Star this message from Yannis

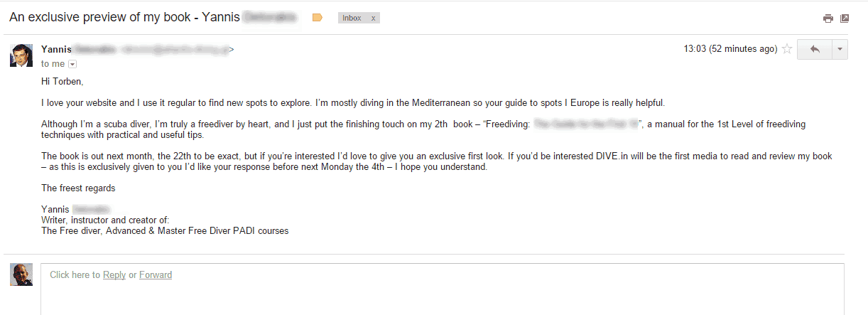(787, 50)
